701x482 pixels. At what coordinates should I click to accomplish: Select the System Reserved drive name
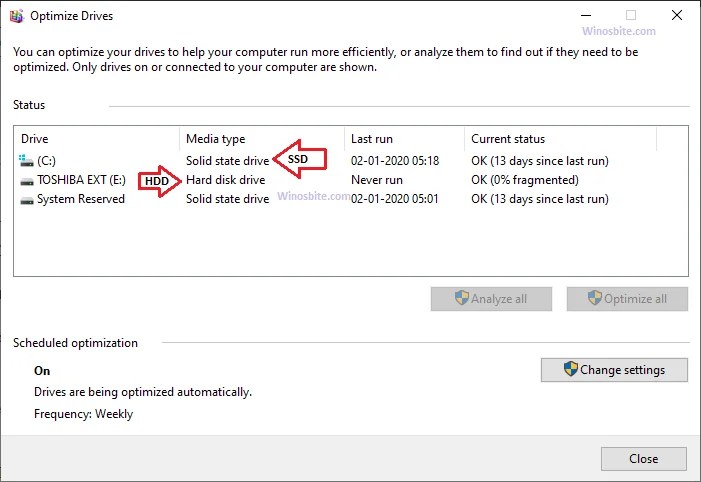click(80, 199)
